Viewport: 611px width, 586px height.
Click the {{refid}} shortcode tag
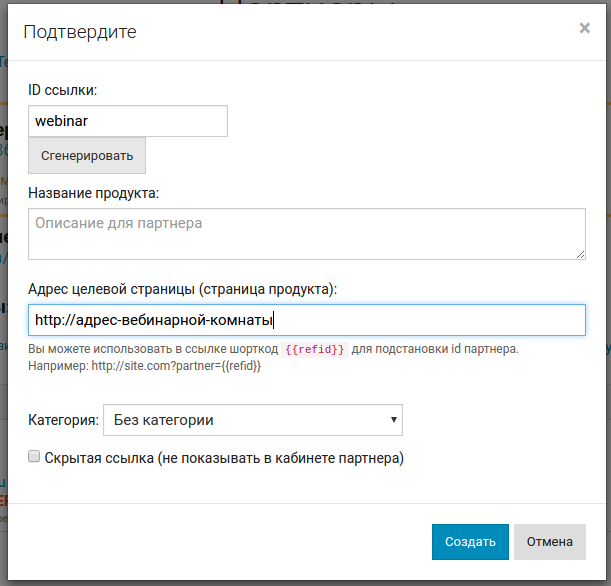314,350
